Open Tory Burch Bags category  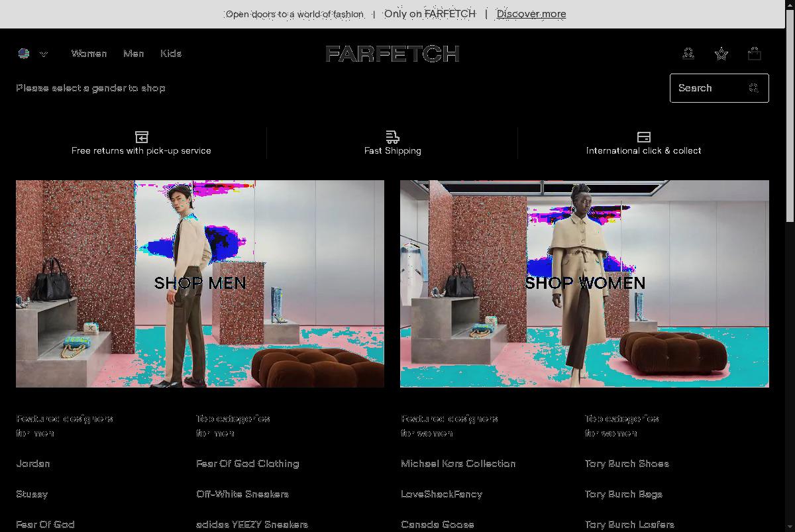[x=623, y=494]
